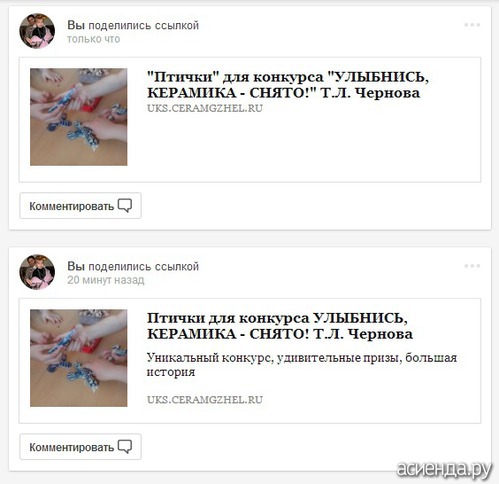Click the bird crafts thumbnail in first post
This screenshot has width=499, height=484.
pyautogui.click(x=79, y=117)
